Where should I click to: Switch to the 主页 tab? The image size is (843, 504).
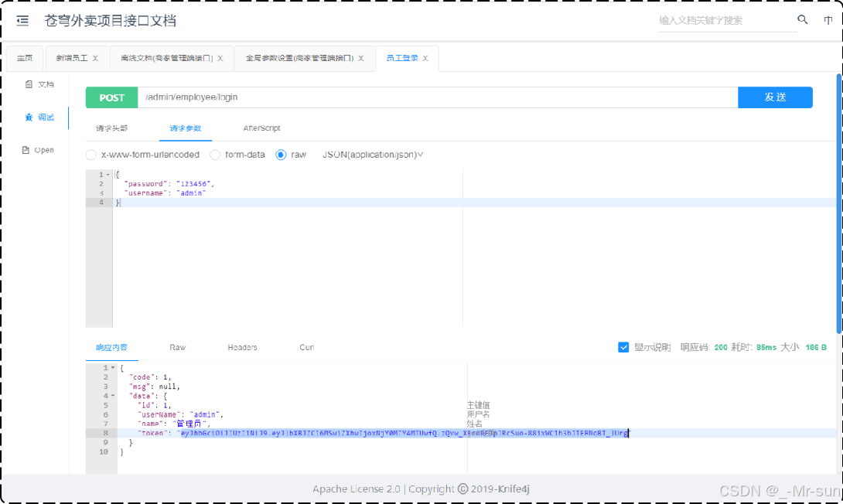(x=25, y=58)
